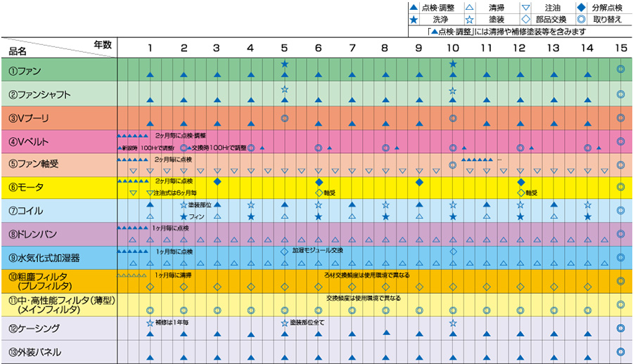Select the ③Vプーリ row label
This screenshot has height=364, width=633.
[29, 118]
